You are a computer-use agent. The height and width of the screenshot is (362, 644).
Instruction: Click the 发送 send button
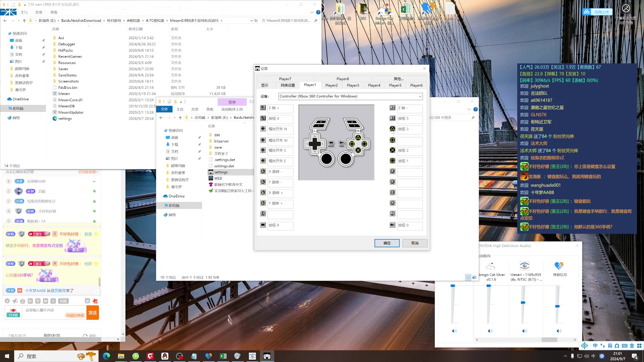click(93, 312)
